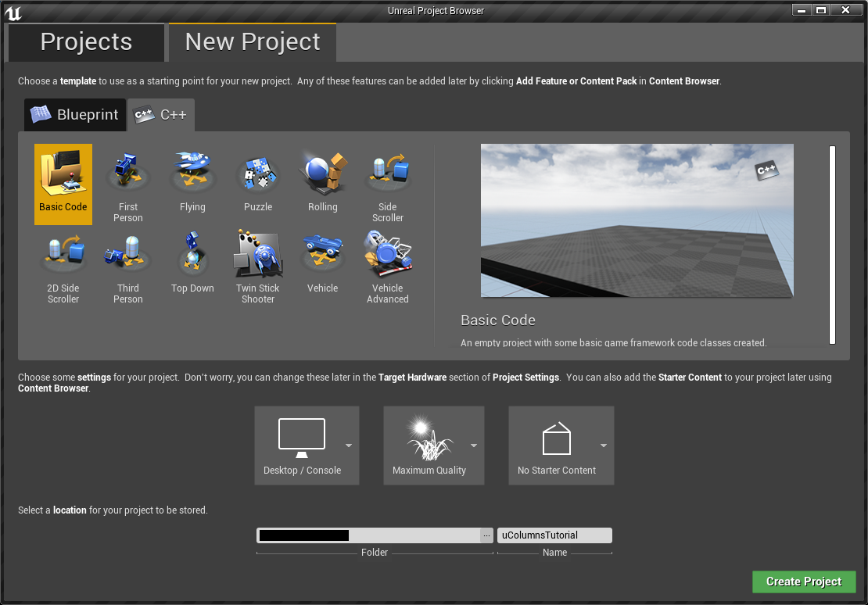
Task: Minimize the Unreal Project Browser window
Action: [x=801, y=10]
